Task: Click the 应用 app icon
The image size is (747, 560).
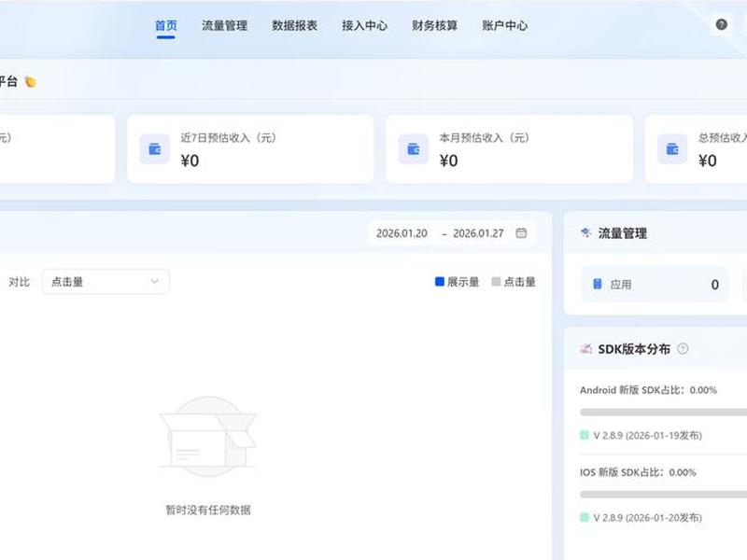Action: coord(597,284)
